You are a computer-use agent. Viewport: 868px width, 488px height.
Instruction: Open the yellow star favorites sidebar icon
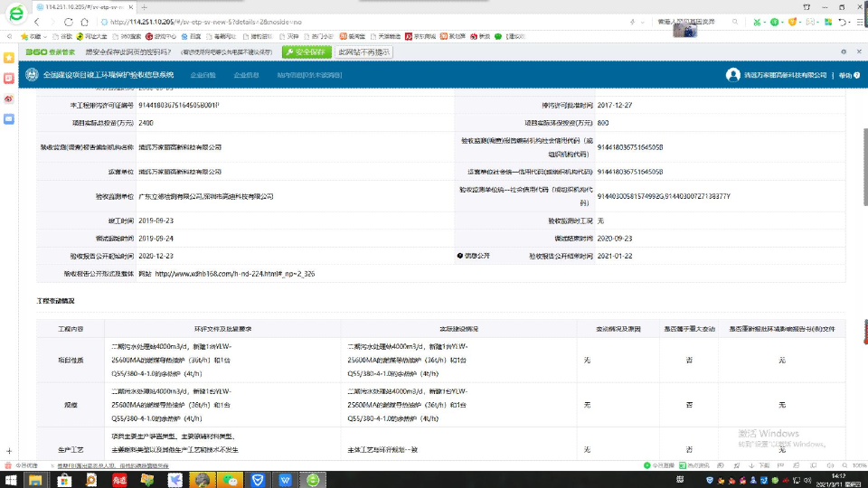tap(9, 57)
